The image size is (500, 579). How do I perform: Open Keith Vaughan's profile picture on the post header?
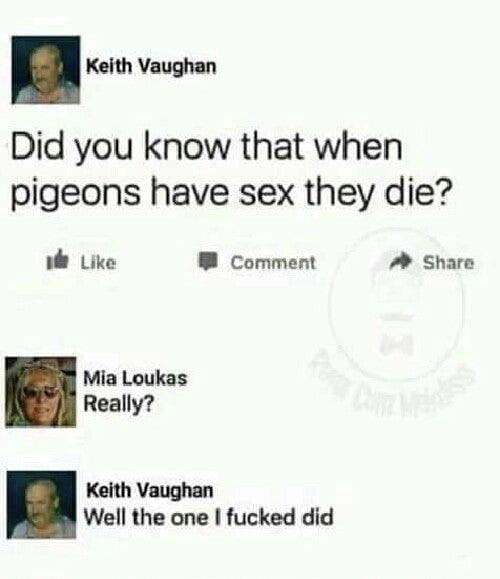click(46, 70)
